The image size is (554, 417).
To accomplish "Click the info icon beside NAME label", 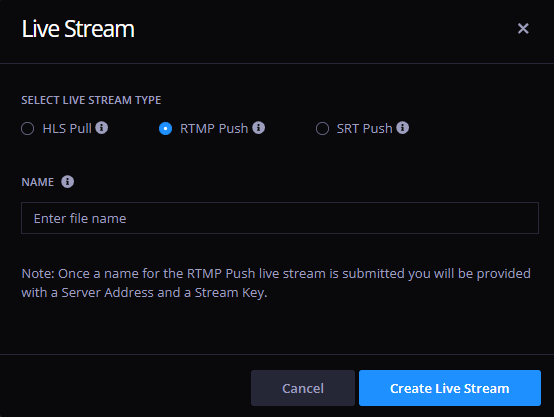I will [67, 182].
